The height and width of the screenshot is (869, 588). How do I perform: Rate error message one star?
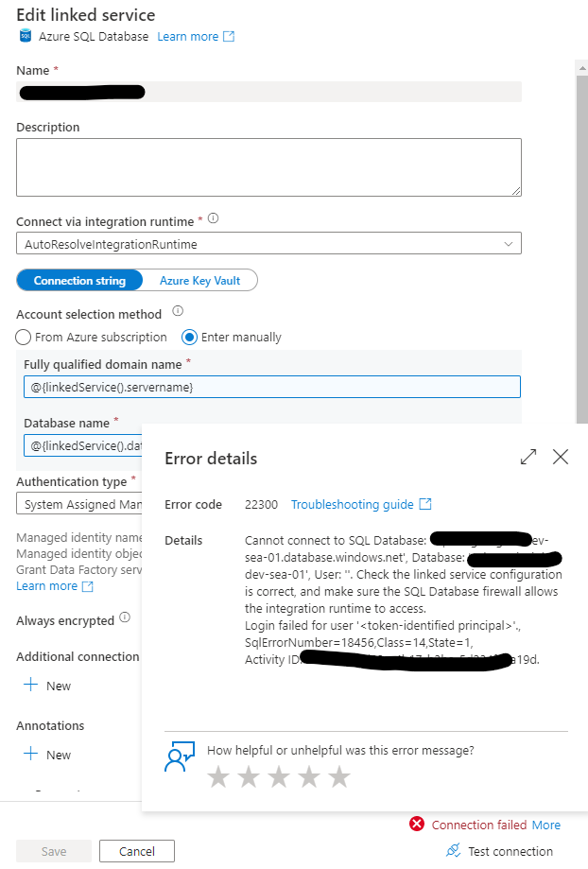[x=218, y=776]
